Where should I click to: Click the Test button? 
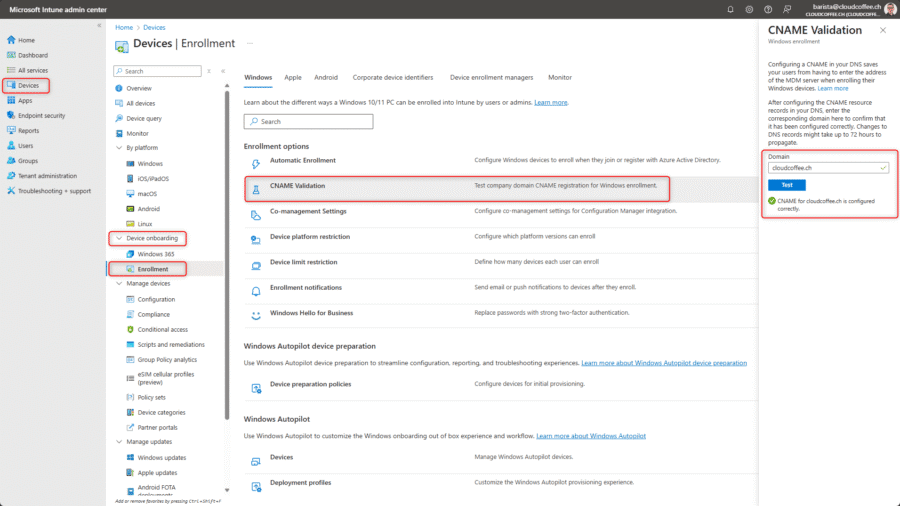(x=786, y=185)
